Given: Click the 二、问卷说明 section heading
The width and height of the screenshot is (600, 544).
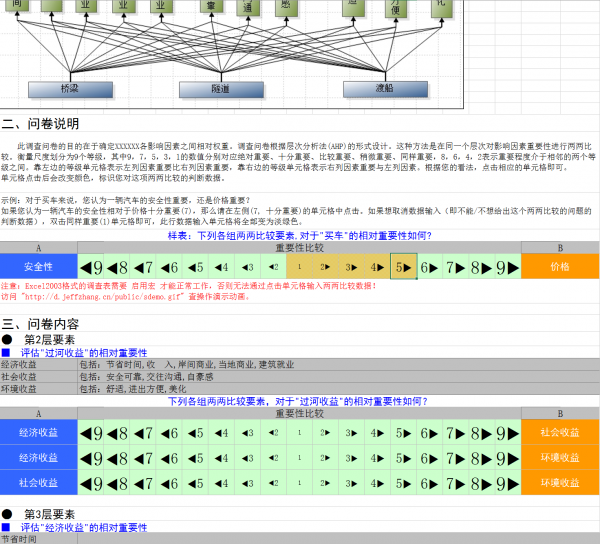Looking at the screenshot, I should pyautogui.click(x=40, y=125).
